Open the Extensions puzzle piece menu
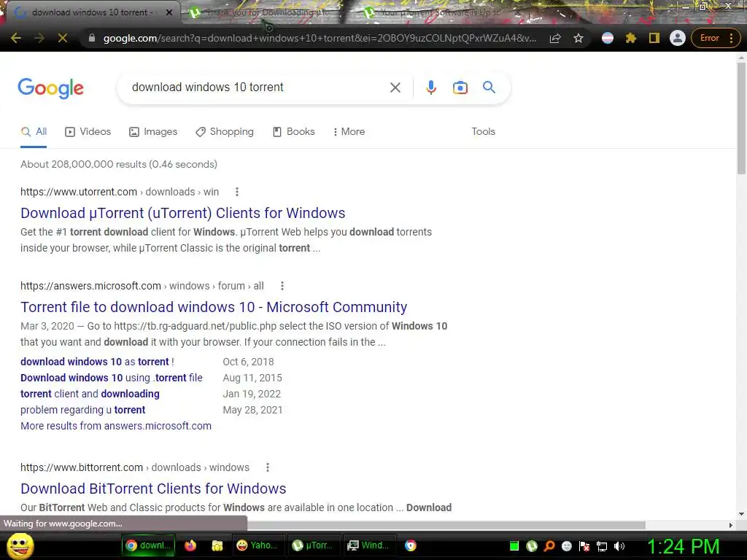 pyautogui.click(x=631, y=38)
